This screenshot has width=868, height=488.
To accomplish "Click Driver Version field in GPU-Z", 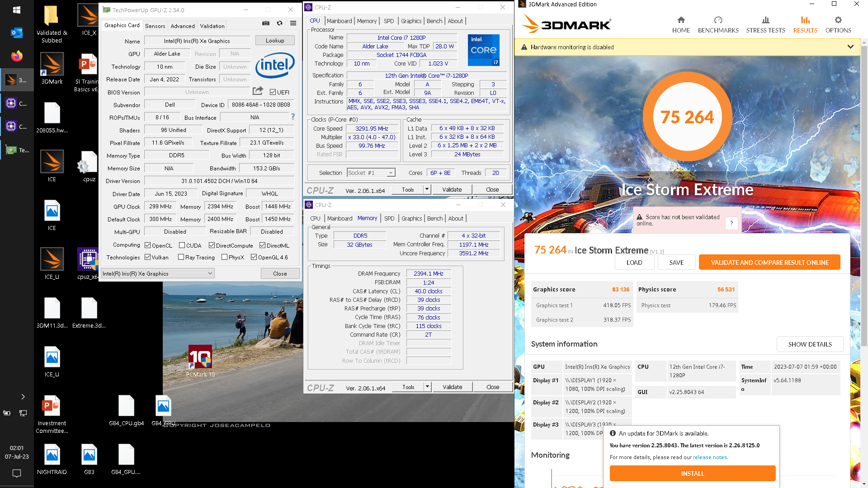I will pos(219,181).
